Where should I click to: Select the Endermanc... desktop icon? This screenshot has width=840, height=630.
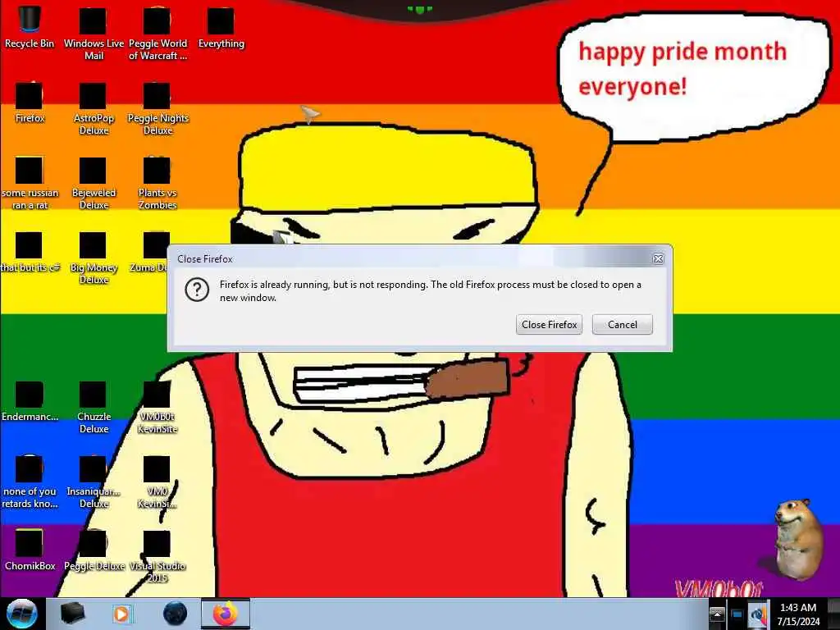pos(30,400)
